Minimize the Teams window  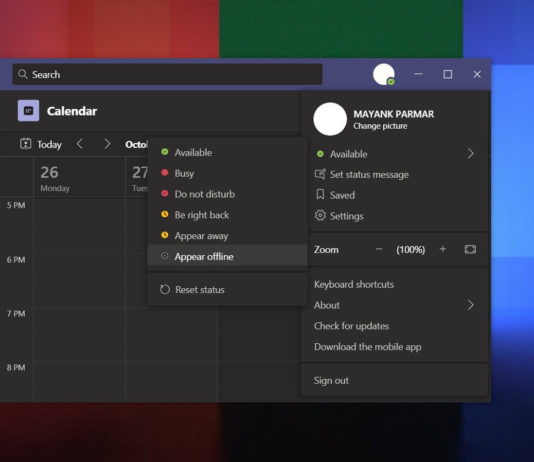pos(419,74)
